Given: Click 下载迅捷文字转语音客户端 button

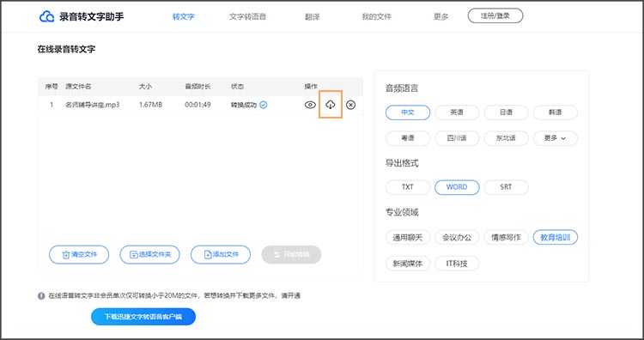Looking at the screenshot, I should [x=143, y=317].
